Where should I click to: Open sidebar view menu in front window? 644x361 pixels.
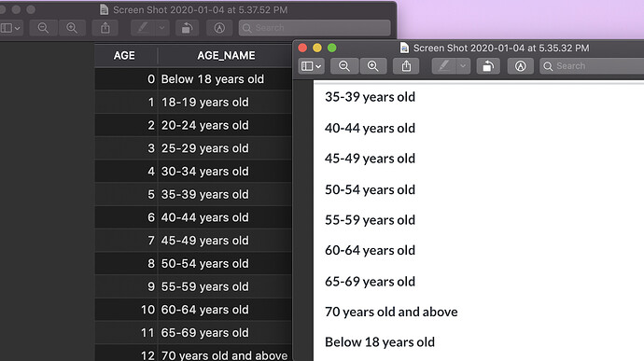pos(311,66)
